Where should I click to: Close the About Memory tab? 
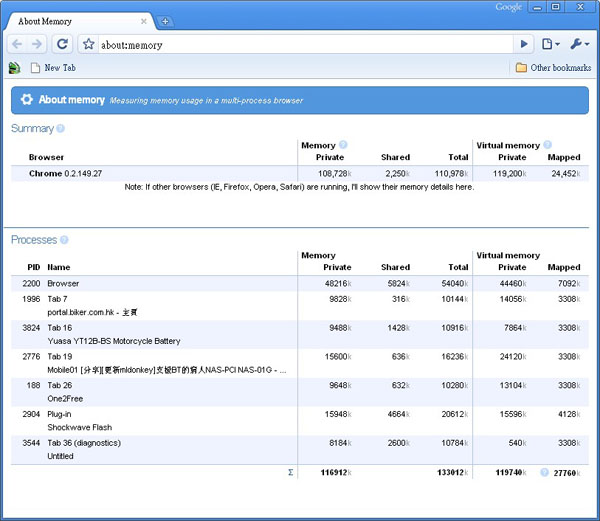144,21
